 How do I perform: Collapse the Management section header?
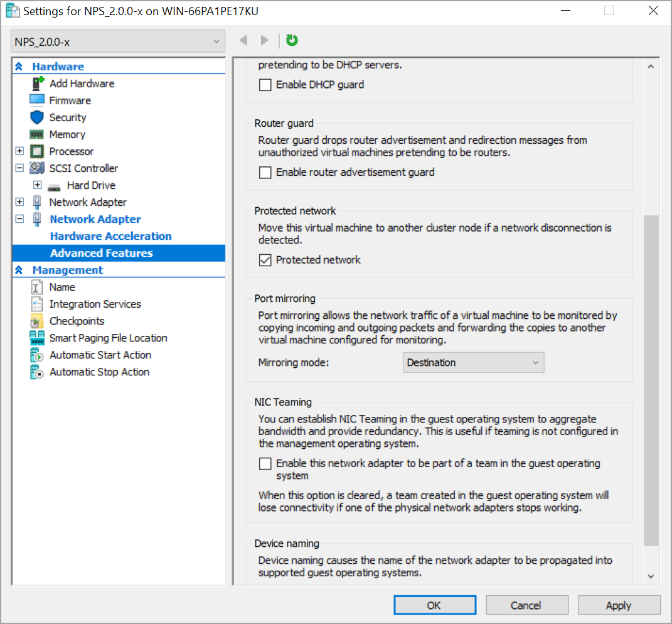[19, 269]
